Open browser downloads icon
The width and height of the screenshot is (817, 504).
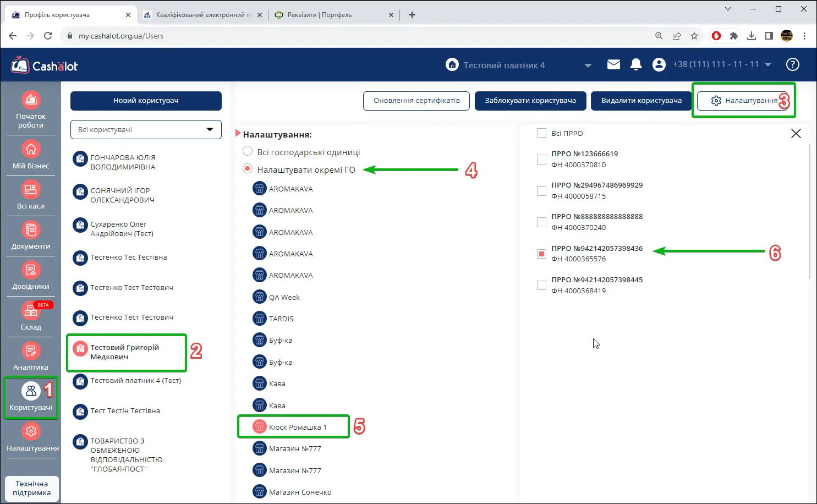(x=751, y=36)
